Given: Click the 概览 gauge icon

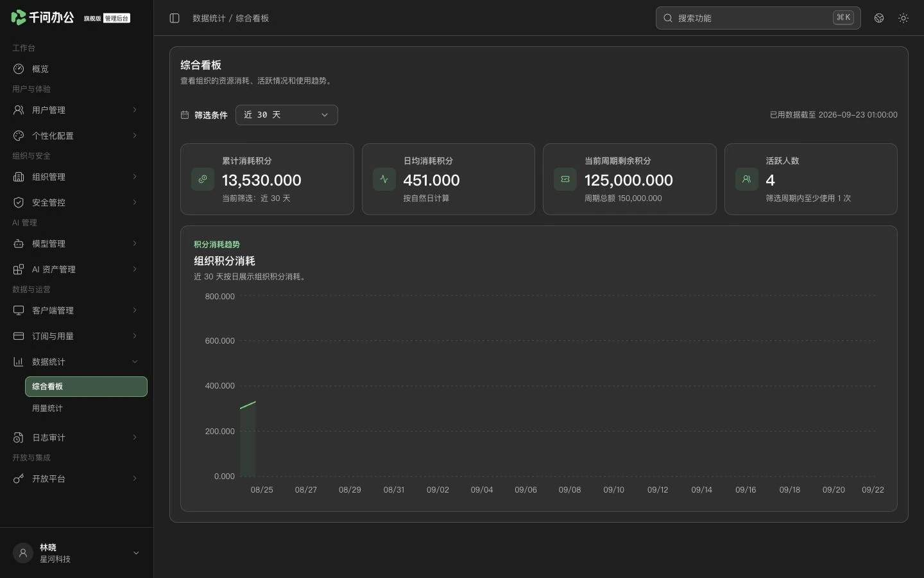Looking at the screenshot, I should 19,69.
